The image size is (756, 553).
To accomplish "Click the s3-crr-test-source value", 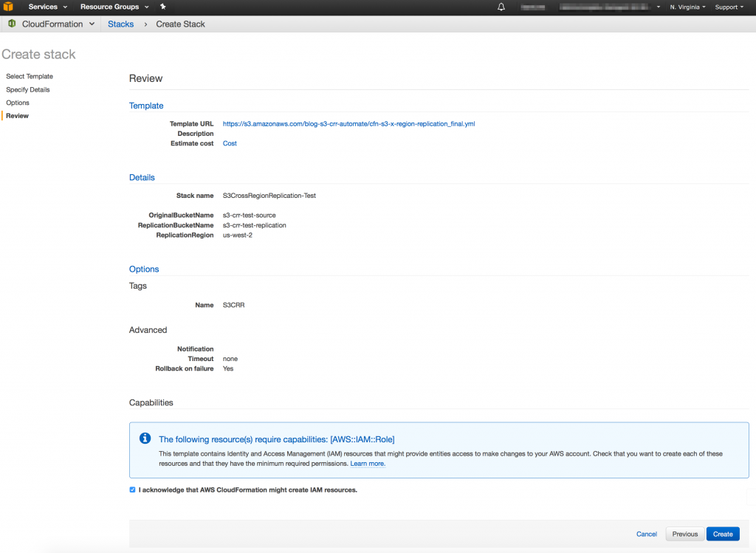I will [250, 216].
